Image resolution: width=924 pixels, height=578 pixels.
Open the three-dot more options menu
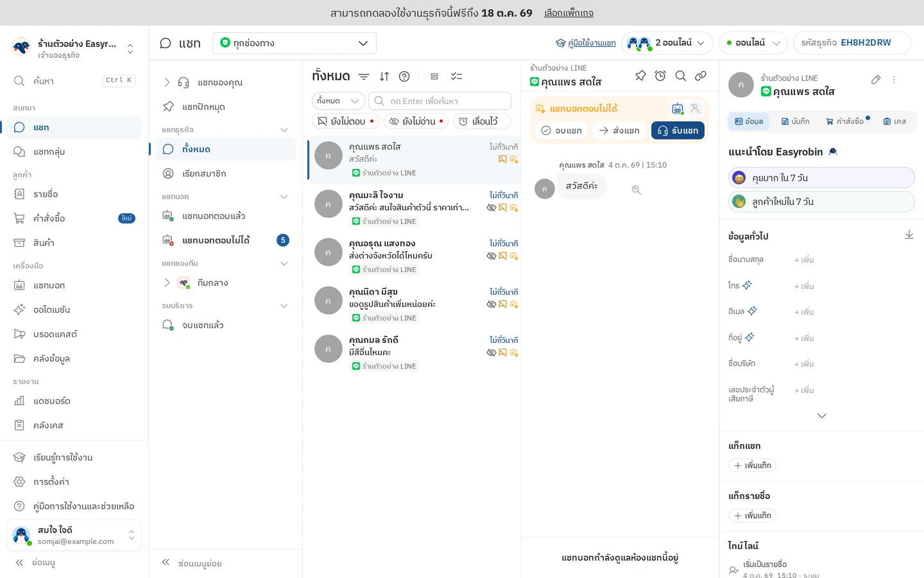point(894,80)
